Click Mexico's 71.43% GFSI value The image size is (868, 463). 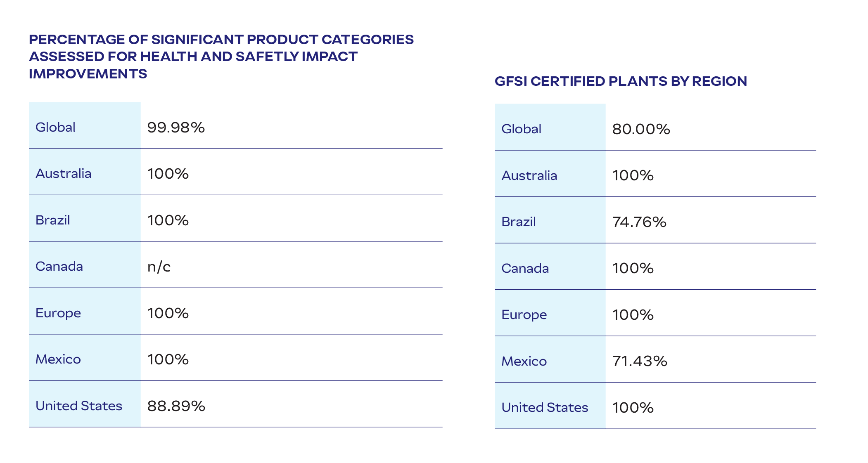(640, 361)
